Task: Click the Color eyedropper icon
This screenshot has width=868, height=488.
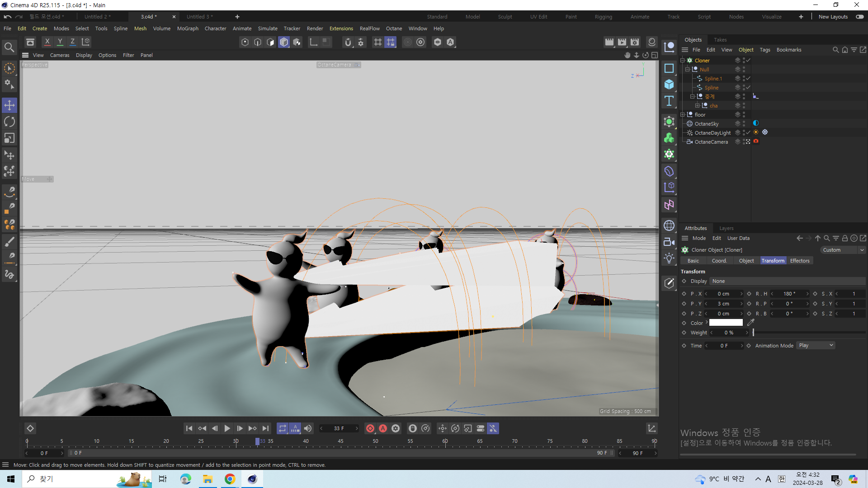Action: [751, 323]
